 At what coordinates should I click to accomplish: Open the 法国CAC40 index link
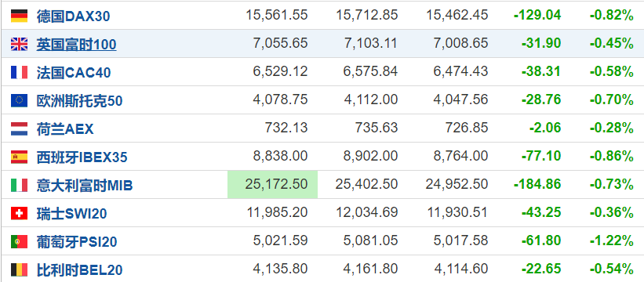(x=74, y=73)
